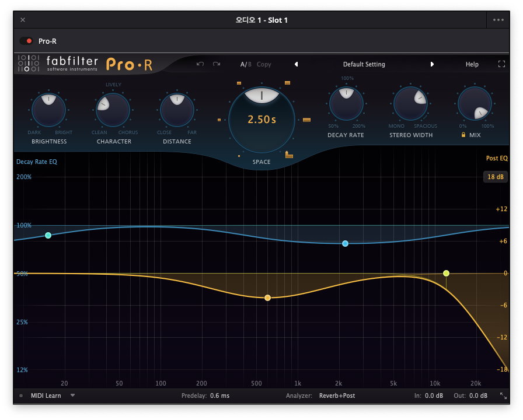523x420 pixels.
Task: Open the Default Setting preset menu
Action: pos(364,64)
